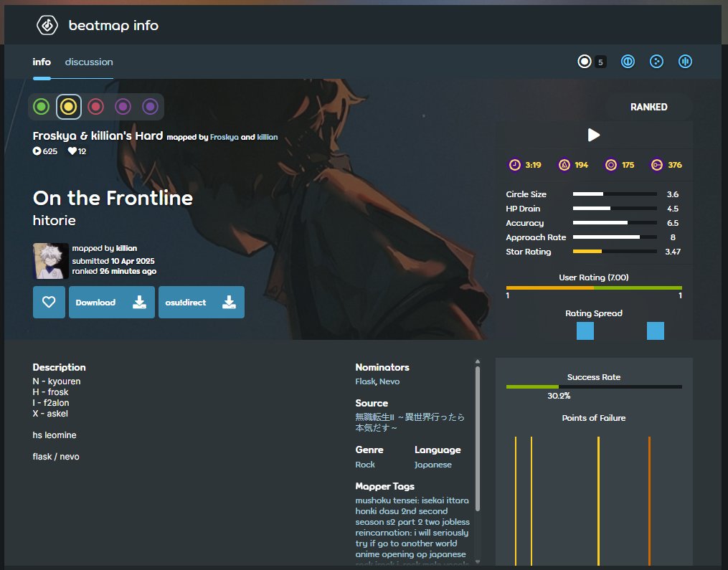The height and width of the screenshot is (570, 728).
Task: Click the HP Drain stat bar
Action: 615,209
